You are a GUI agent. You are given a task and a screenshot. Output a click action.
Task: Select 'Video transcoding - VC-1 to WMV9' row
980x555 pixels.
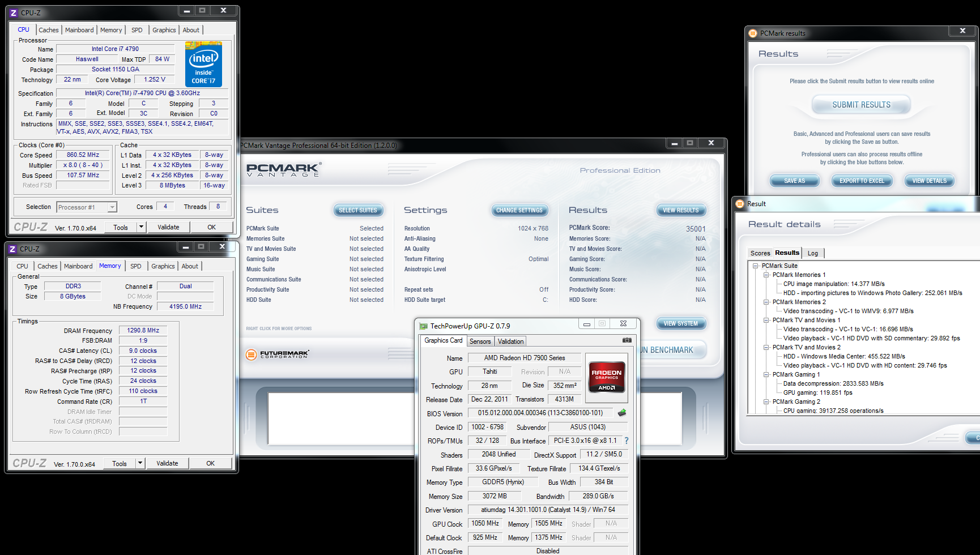pos(849,311)
